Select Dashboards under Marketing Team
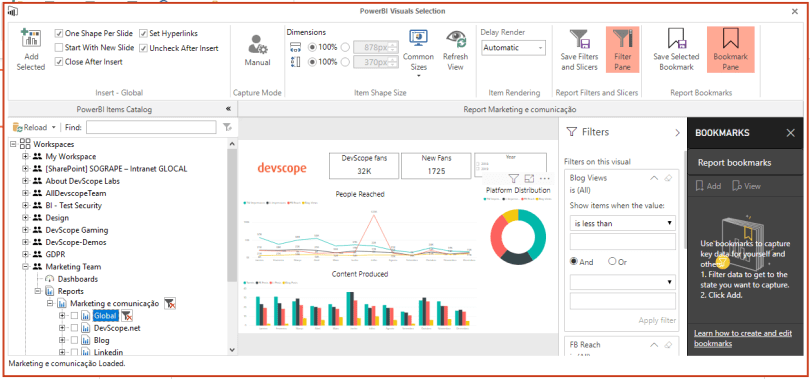The width and height of the screenshot is (810, 379). pos(77,279)
